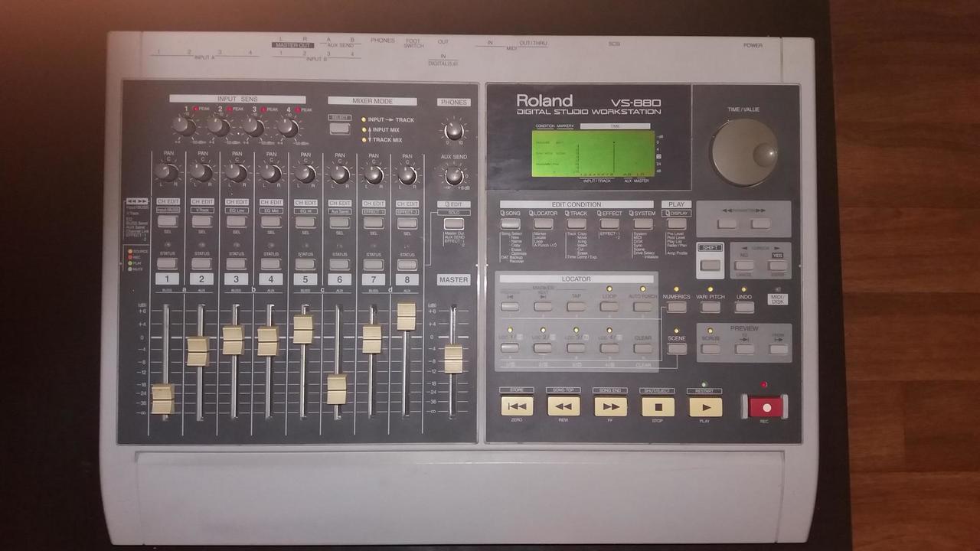980x551 pixels.
Task: Tap the left PARAMETER back button
Action: pyautogui.click(x=727, y=224)
